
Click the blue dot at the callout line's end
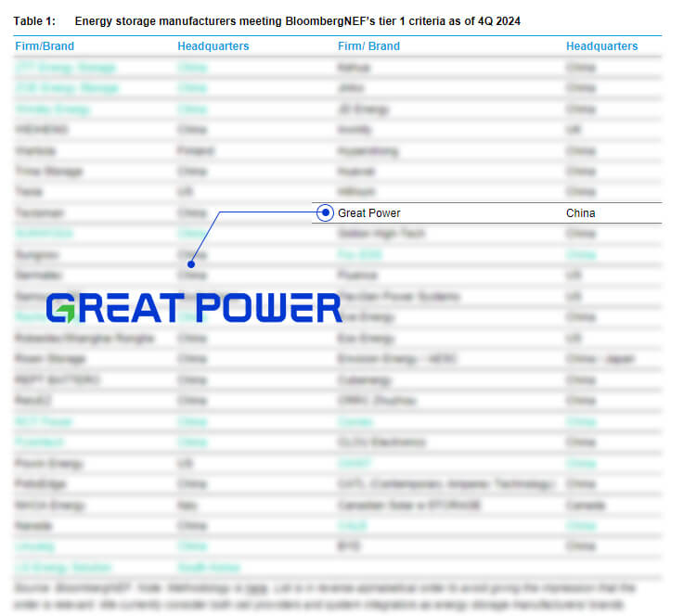pyautogui.click(x=191, y=263)
